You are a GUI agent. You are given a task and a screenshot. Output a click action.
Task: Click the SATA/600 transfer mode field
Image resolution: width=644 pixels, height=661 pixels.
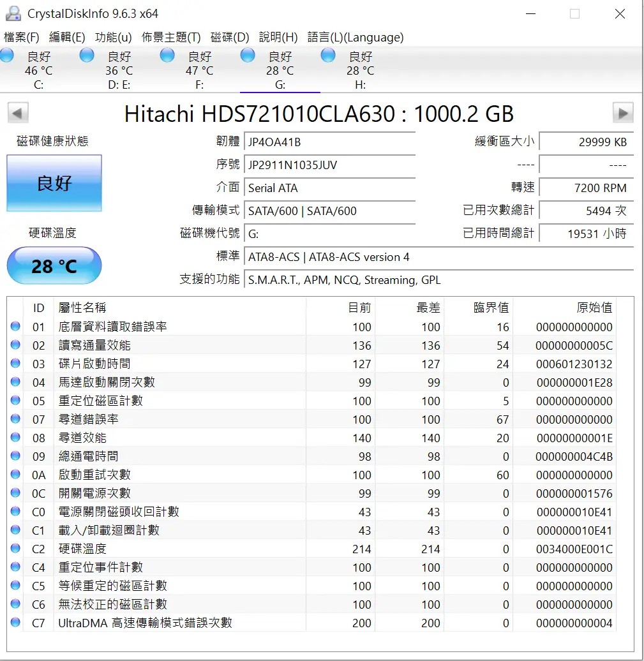(330, 211)
